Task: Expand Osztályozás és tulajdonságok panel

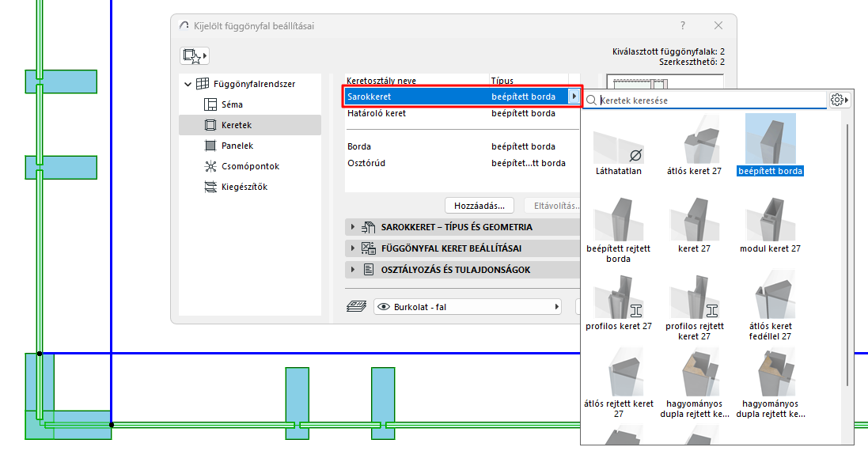Action: pos(462,270)
